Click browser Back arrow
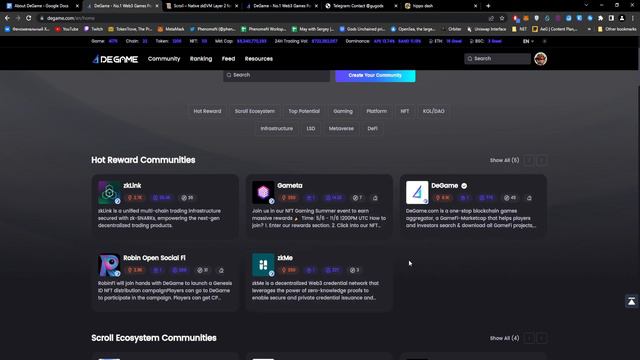Image resolution: width=640 pixels, height=360 pixels. [7, 18]
